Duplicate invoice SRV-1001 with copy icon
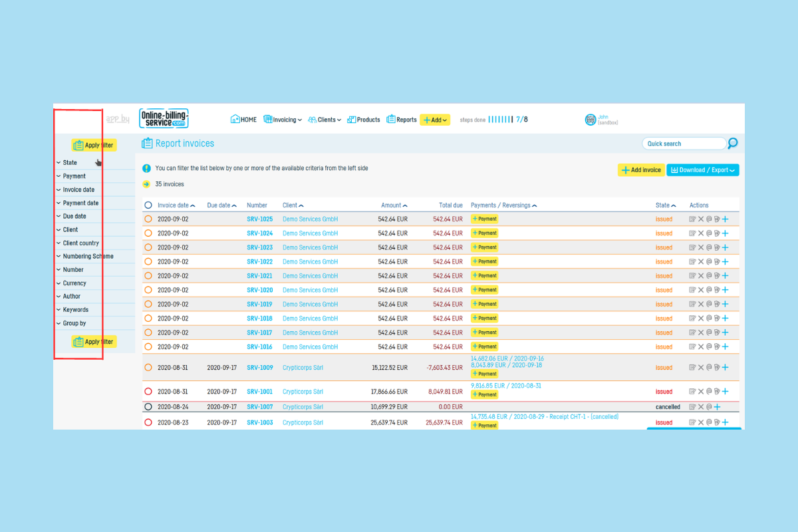Screen dimensions: 798x532 pos(717,392)
